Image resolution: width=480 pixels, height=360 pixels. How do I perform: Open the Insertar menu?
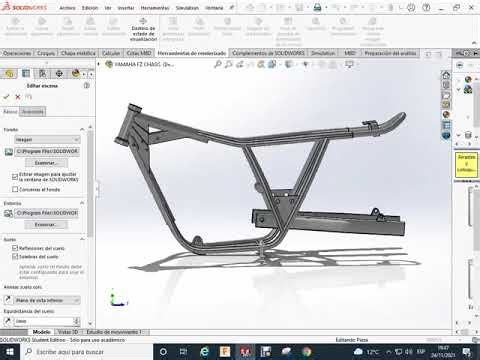point(126,8)
